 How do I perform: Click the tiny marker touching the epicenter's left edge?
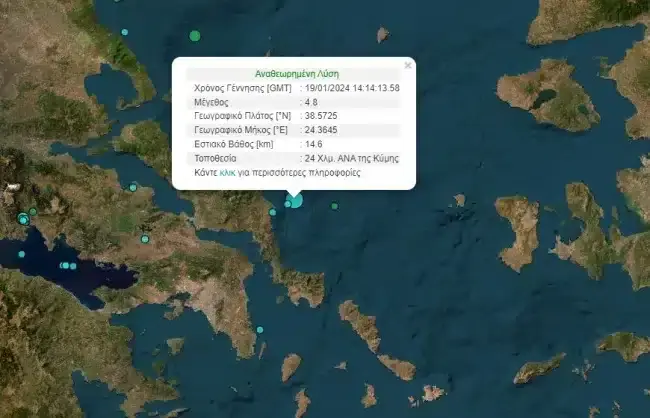click(287, 204)
